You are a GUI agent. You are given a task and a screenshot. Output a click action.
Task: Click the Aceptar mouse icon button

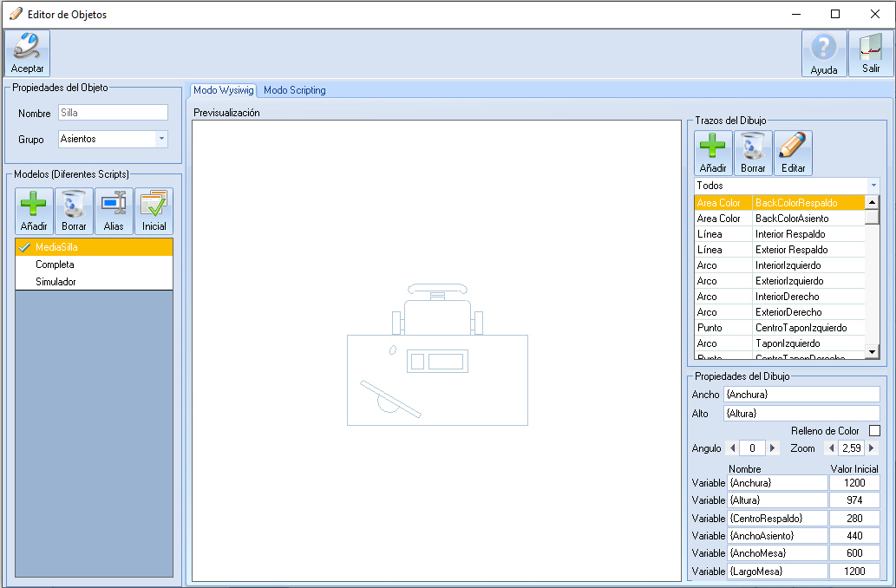(x=27, y=53)
